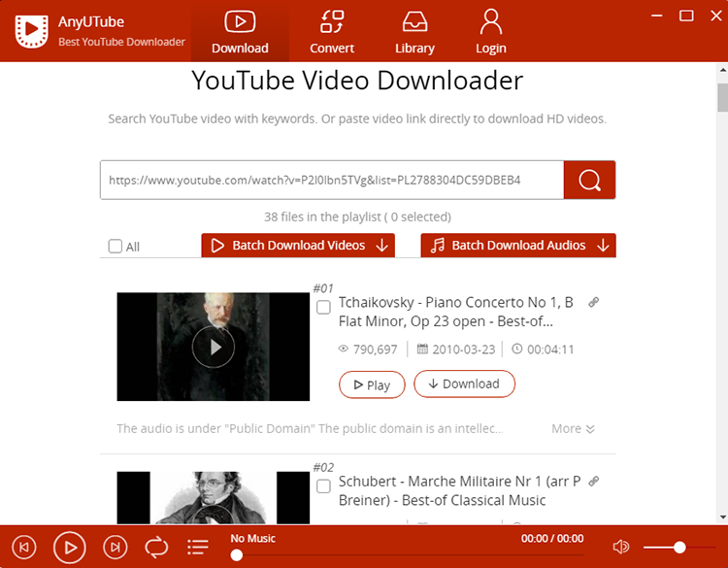
Task: Copy link icon for Tchaikovsky video
Action: coord(593,302)
